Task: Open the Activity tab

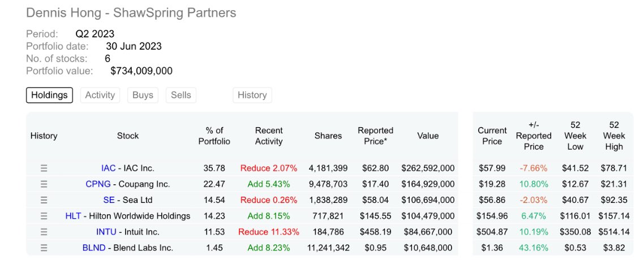Action: coord(100,95)
